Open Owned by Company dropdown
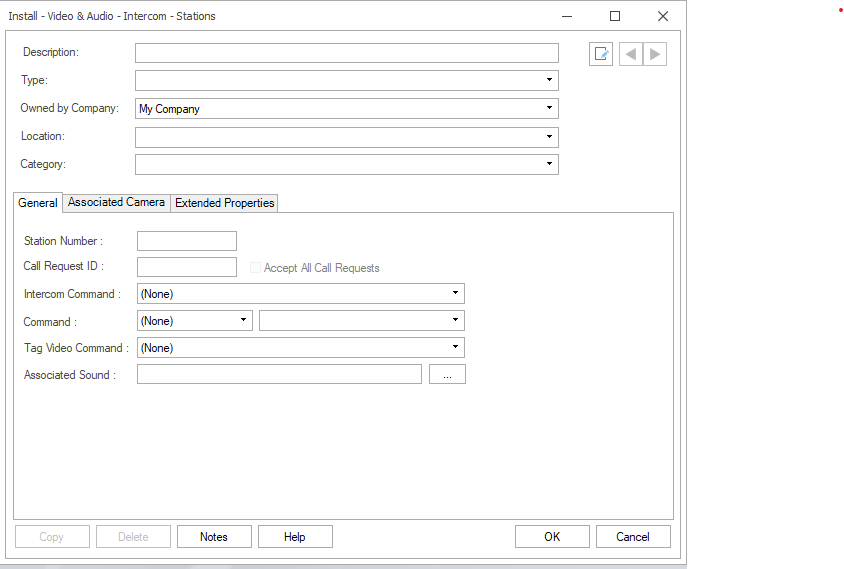844x569 pixels. pos(549,109)
